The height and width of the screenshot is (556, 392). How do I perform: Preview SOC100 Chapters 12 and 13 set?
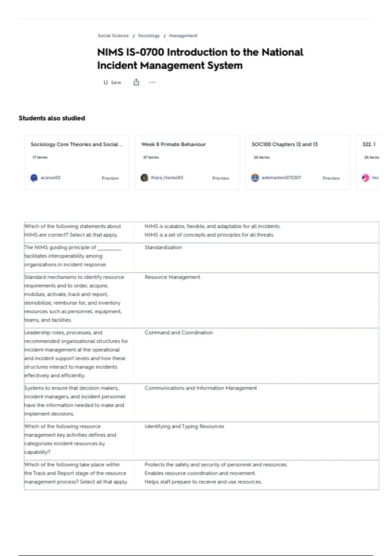coord(331,178)
